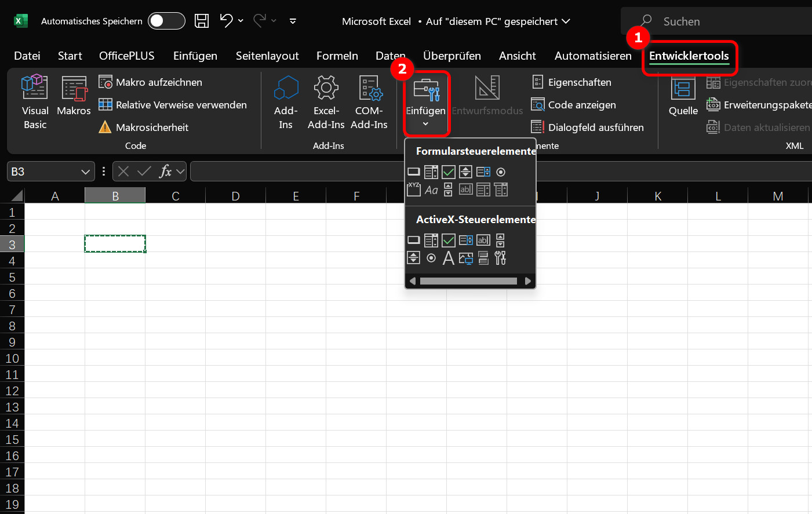812x514 pixels.
Task: Click Erweiterungspakete in XML group
Action: point(759,105)
